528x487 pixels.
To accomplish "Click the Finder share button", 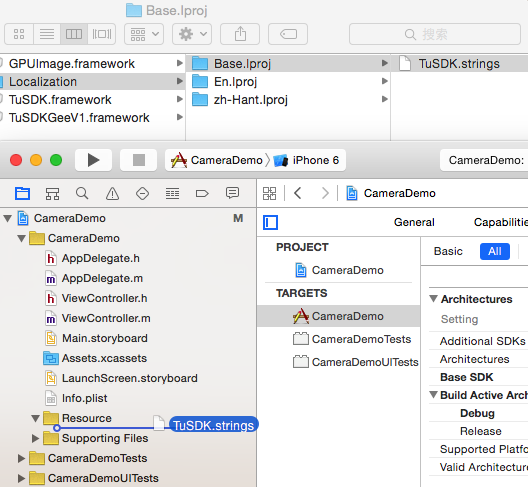I will 240,34.
